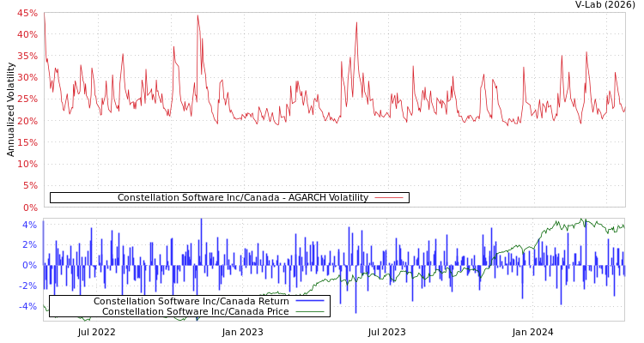Image resolution: width=644 pixels, height=343 pixels.
Task: Click the 4% label on return axis
Action: pos(30,225)
